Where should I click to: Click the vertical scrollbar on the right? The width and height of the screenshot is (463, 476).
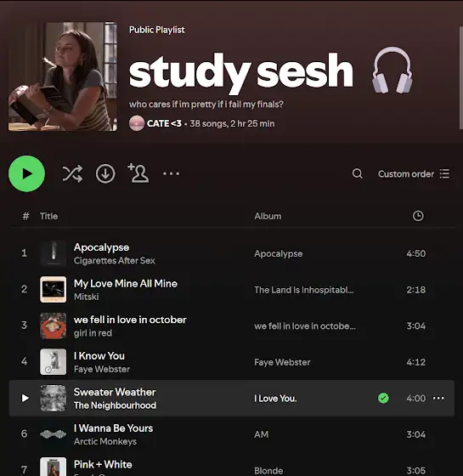click(460, 78)
